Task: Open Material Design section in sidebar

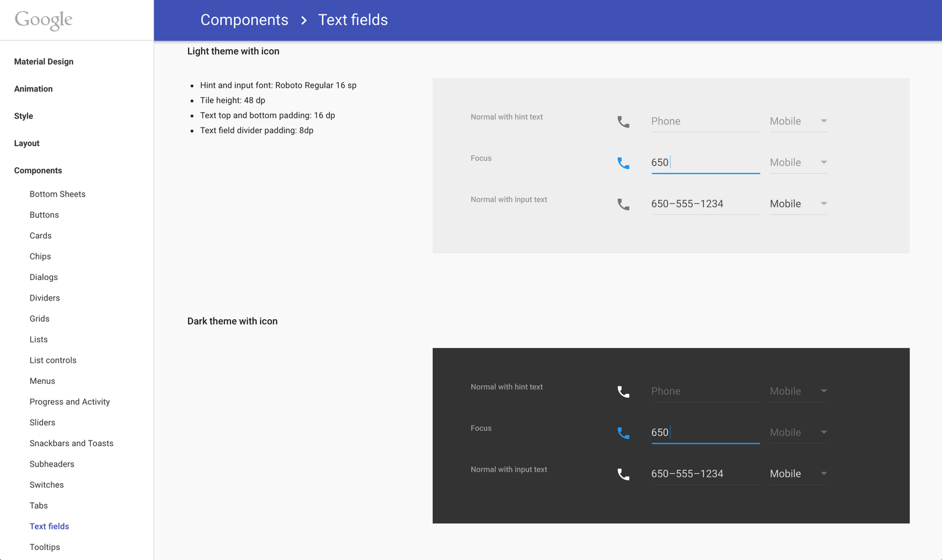Action: click(44, 62)
